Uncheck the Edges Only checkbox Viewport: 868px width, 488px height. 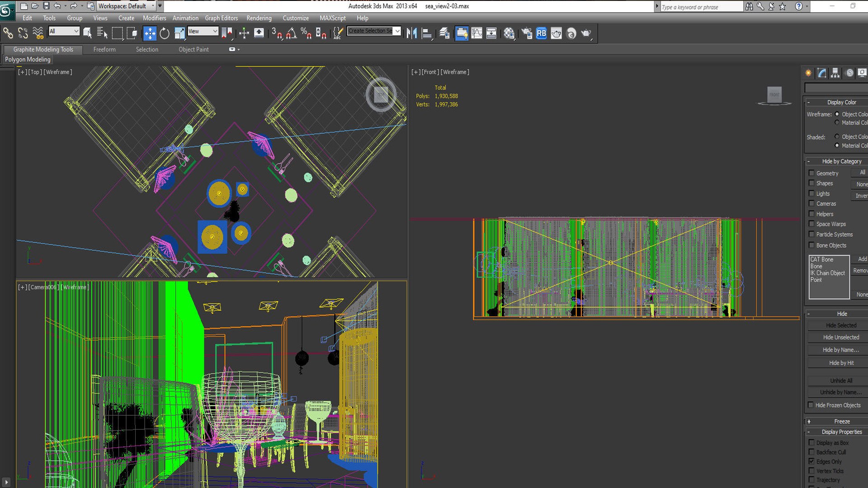coord(811,461)
